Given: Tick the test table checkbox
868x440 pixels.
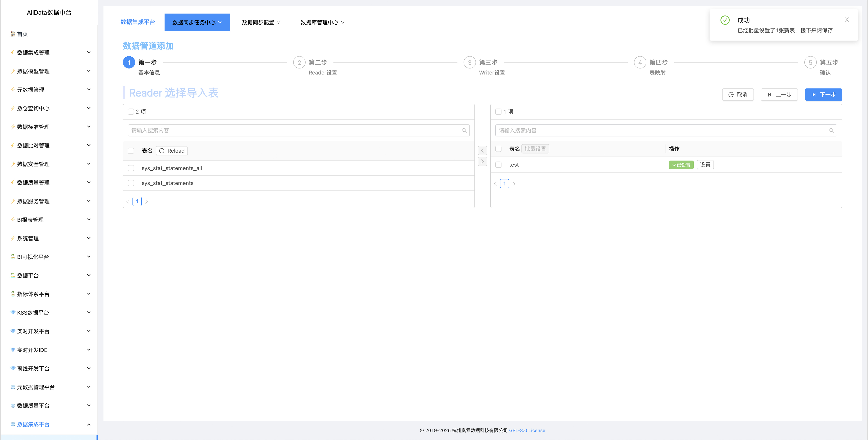Looking at the screenshot, I should tap(498, 165).
